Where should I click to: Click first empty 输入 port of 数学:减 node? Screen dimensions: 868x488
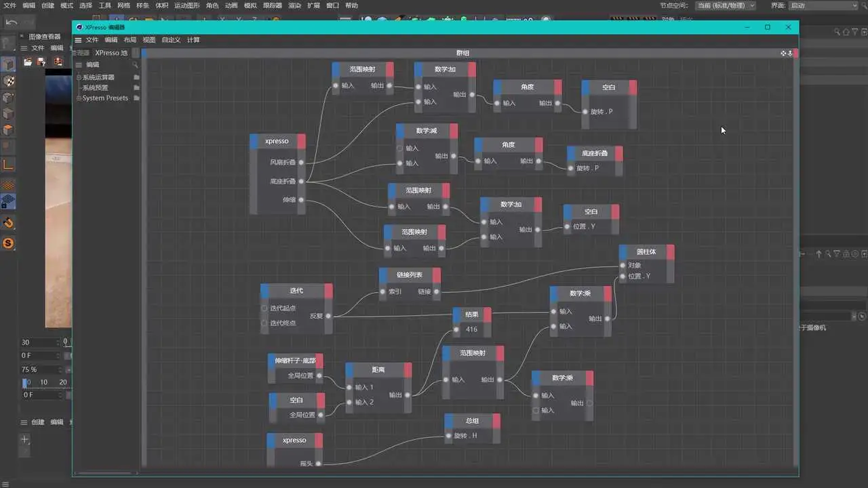(400, 148)
